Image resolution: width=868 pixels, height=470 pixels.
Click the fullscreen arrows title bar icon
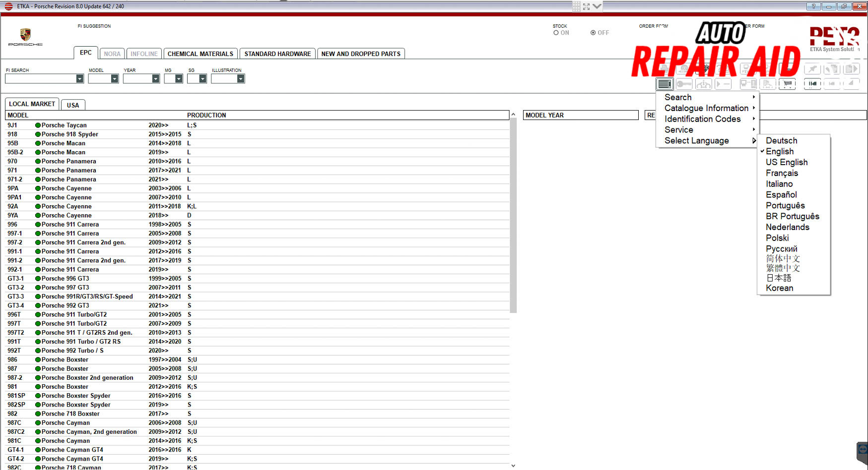[x=586, y=6]
